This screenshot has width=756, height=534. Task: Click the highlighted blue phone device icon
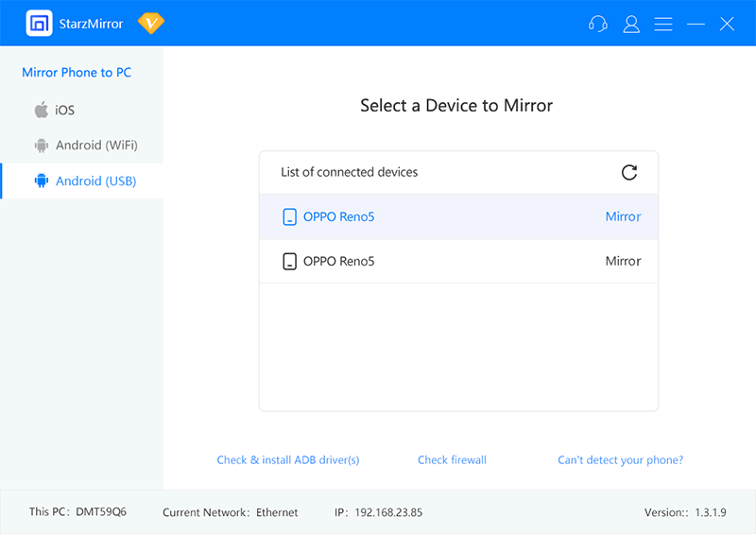pyautogui.click(x=289, y=217)
